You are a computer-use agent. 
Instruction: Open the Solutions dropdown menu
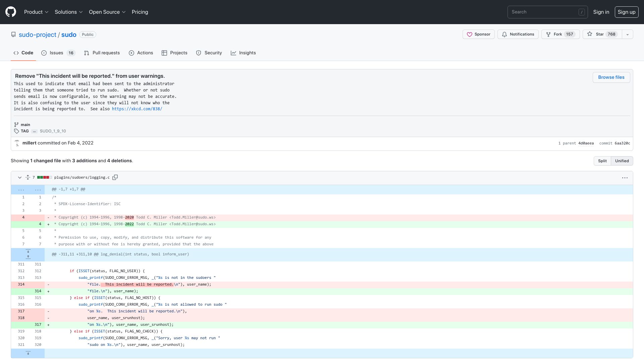point(68,12)
